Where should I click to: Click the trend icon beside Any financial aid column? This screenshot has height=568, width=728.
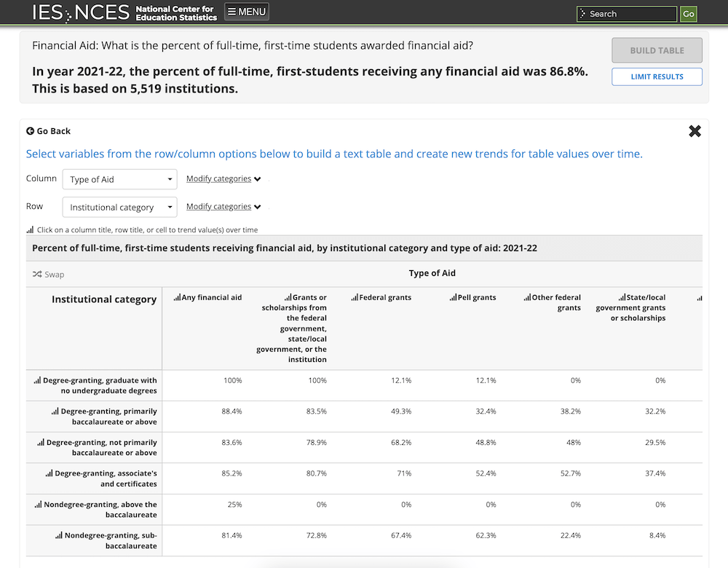[x=177, y=297]
